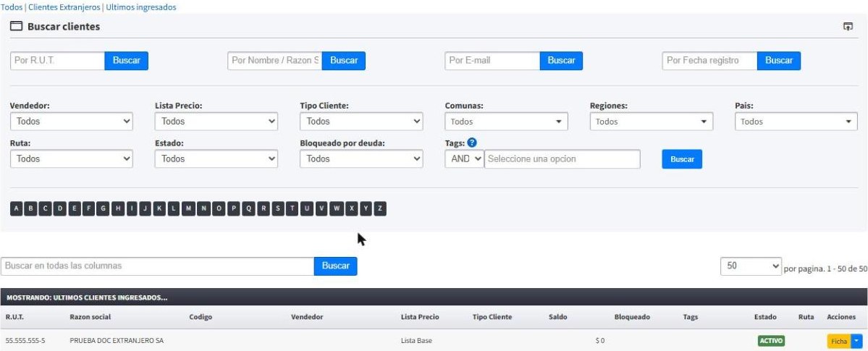The width and height of the screenshot is (868, 351).
Task: Filter clients by letter V
Action: pos(321,208)
